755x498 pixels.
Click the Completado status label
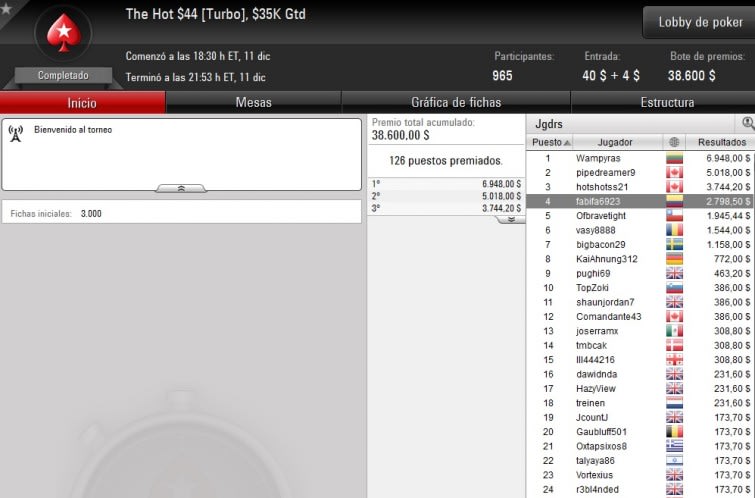pos(63,76)
